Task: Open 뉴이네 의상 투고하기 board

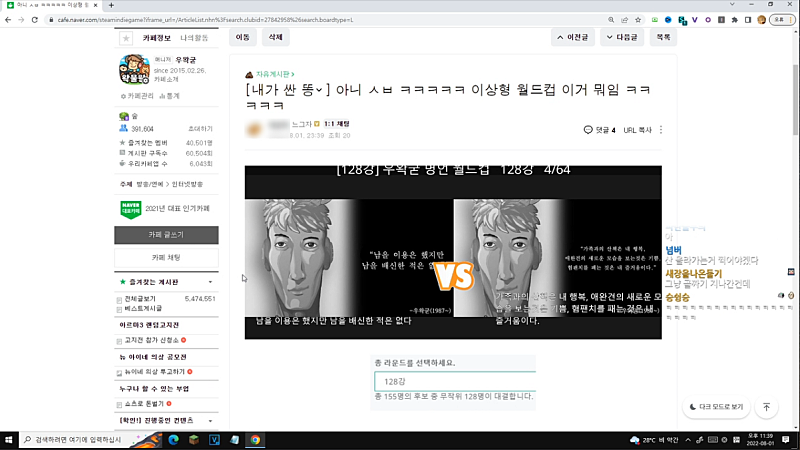Action: click(155, 372)
